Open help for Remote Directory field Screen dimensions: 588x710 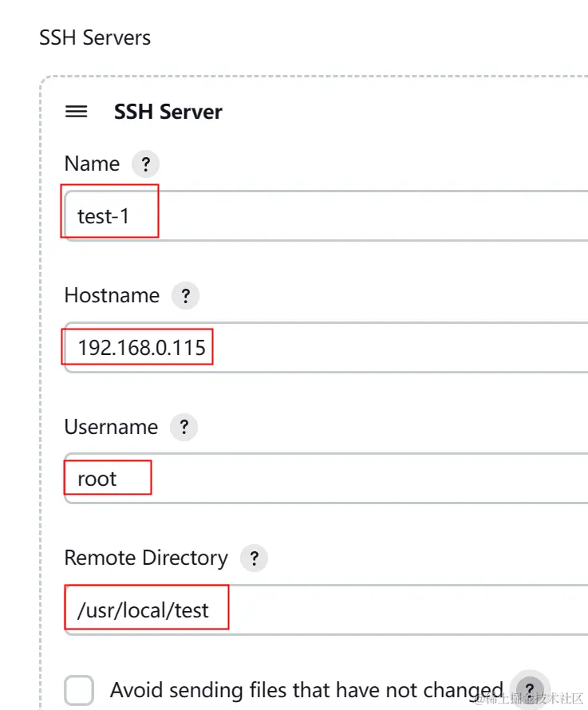(x=255, y=558)
